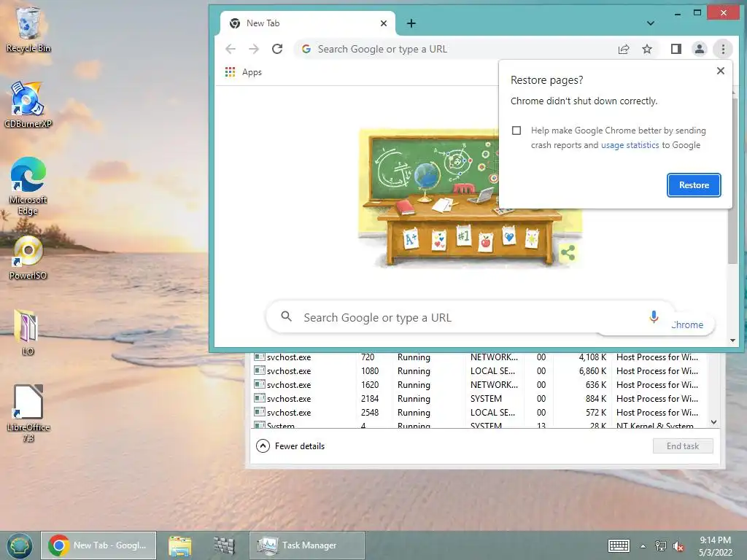
Task: Select svchost.exe row with PID 2548
Action: click(479, 413)
